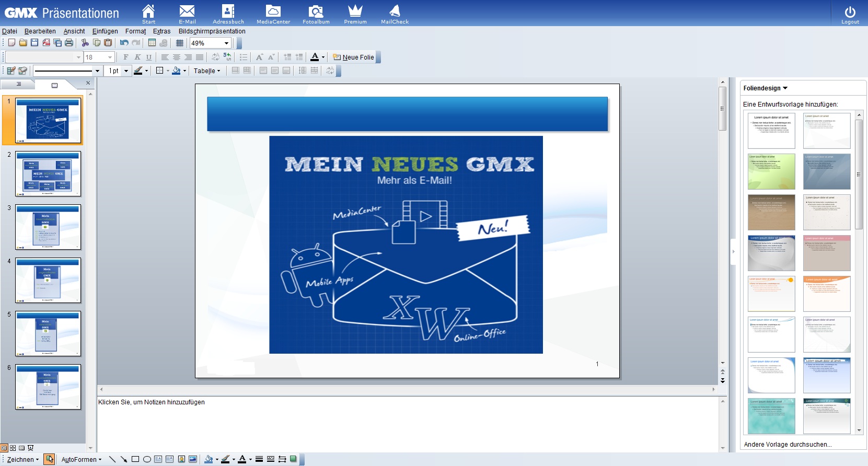Go to MediaCenter in the top bar
The image size is (868, 466).
273,14
